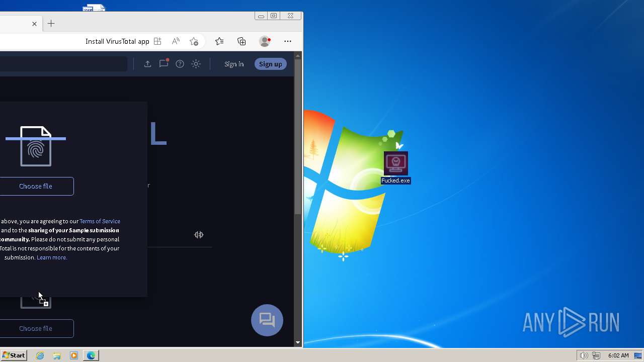The height and width of the screenshot is (362, 644).
Task: Maximize the Edge browser window
Action: coord(274,16)
